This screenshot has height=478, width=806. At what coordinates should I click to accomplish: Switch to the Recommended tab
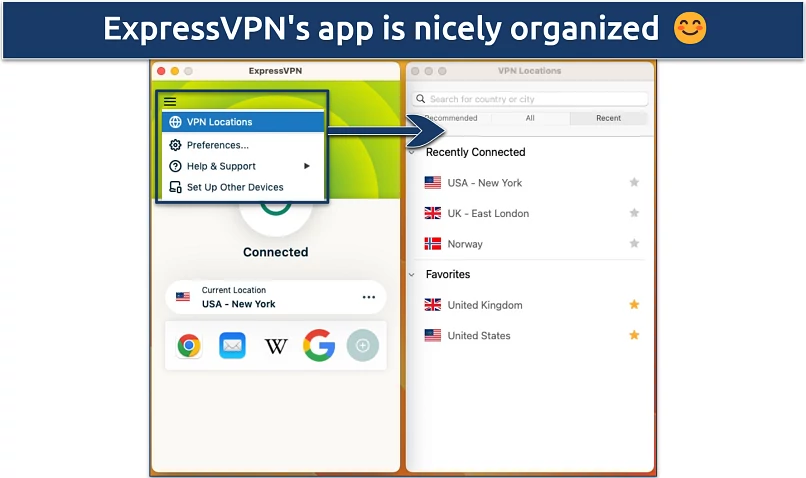(x=451, y=118)
